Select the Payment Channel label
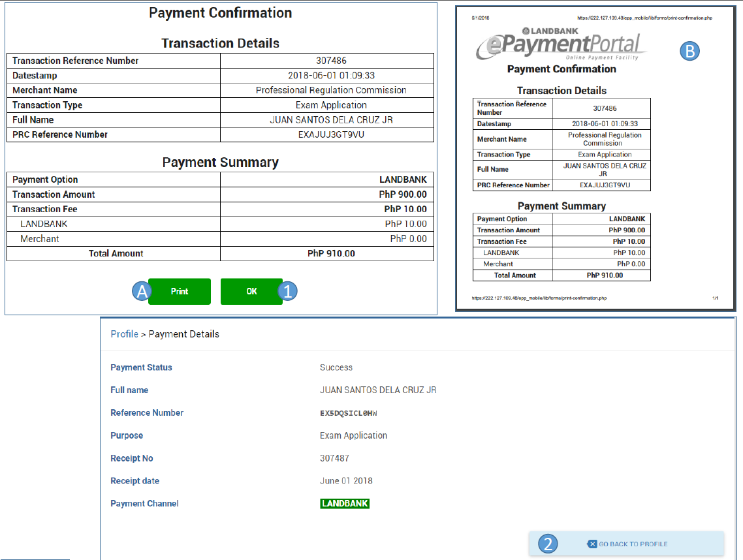 tap(144, 503)
